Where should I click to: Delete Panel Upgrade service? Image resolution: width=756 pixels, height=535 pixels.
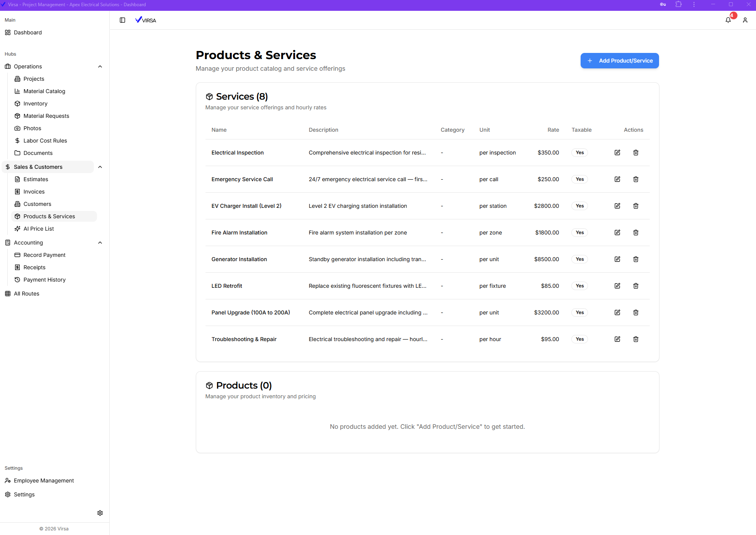click(x=636, y=313)
